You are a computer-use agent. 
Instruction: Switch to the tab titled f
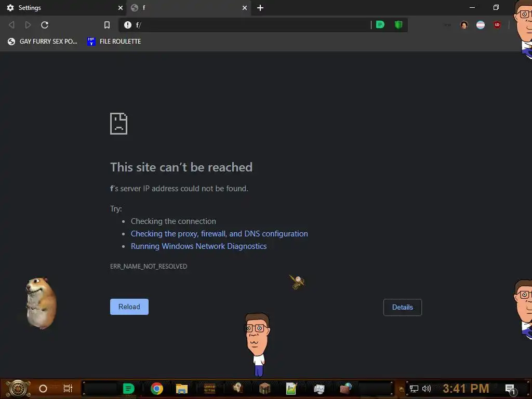[189, 8]
